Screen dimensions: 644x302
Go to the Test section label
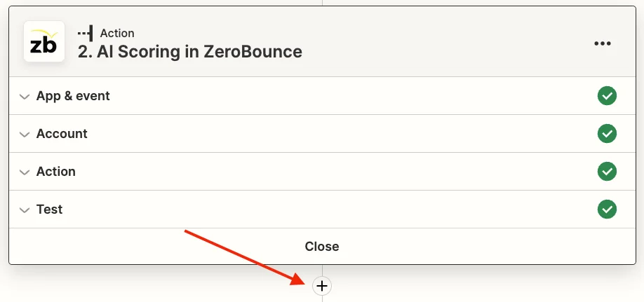pyautogui.click(x=49, y=210)
